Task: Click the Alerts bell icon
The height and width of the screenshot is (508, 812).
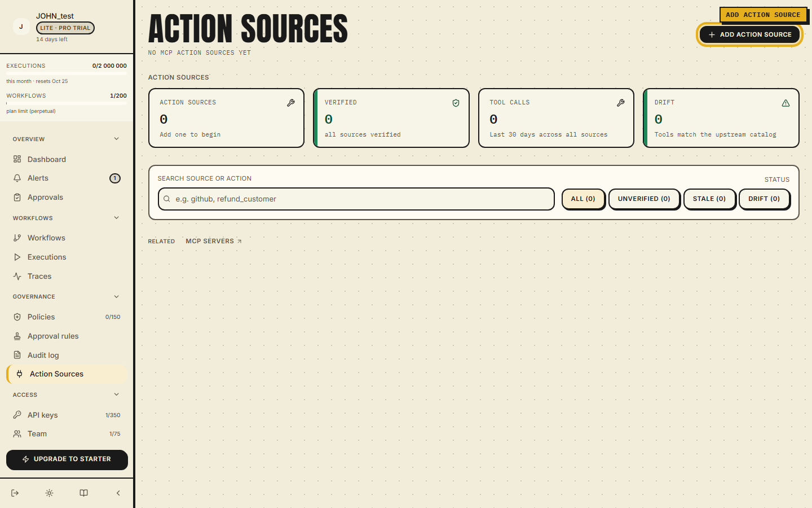Action: coord(17,178)
